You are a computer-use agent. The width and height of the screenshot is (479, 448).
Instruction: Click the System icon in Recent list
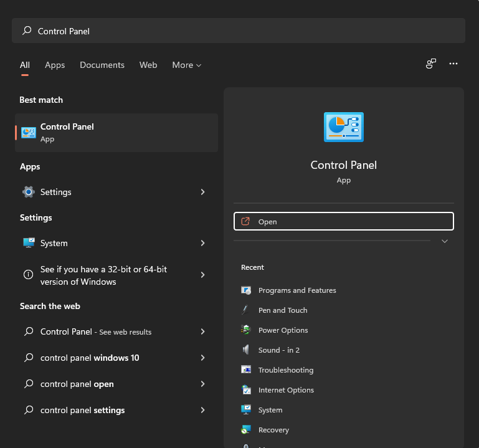click(246, 409)
